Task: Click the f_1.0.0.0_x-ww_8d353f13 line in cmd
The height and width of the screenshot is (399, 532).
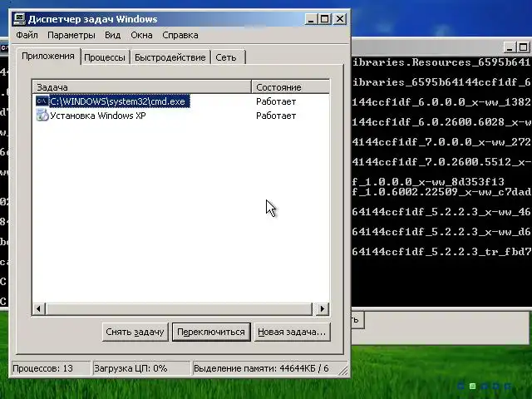Action: 428,181
